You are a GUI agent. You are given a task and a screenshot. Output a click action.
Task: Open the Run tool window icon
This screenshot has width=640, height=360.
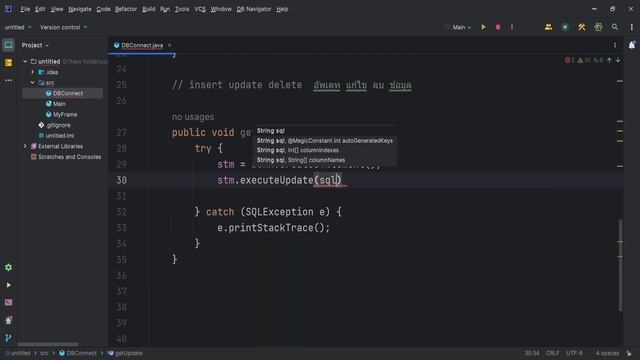pos(8,285)
